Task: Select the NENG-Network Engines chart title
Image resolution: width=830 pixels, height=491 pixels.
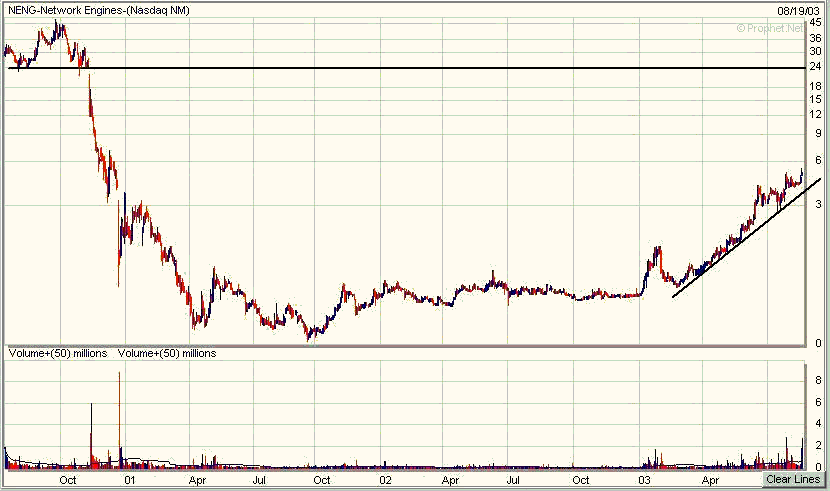Action: coord(98,10)
